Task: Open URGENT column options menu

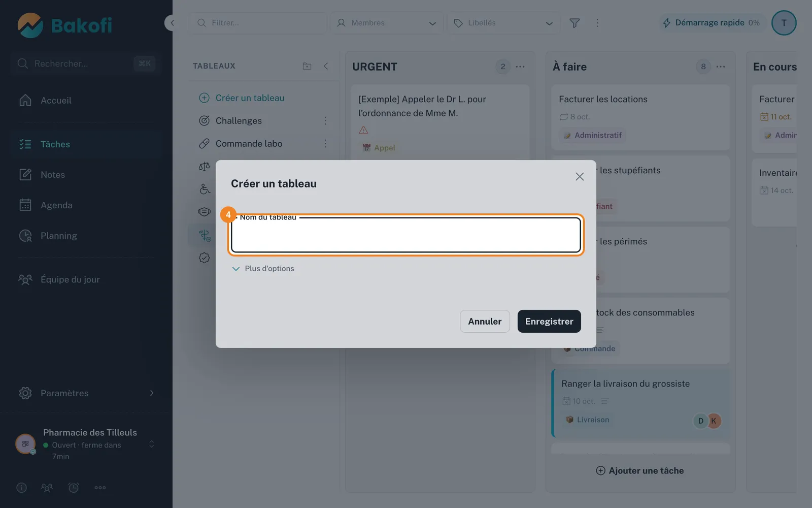Action: pyautogui.click(x=520, y=67)
